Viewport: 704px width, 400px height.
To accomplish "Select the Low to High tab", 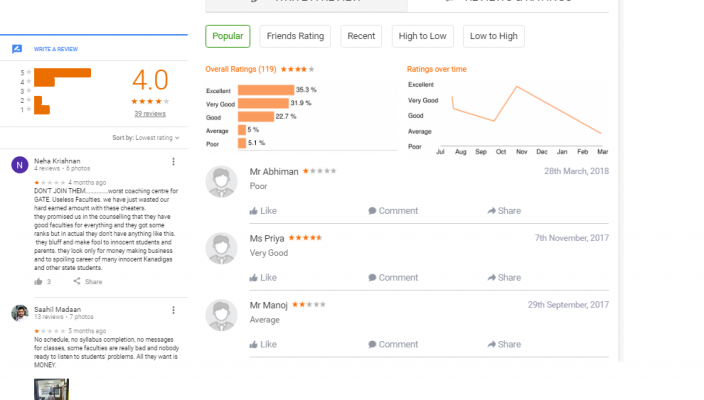I will coord(493,36).
